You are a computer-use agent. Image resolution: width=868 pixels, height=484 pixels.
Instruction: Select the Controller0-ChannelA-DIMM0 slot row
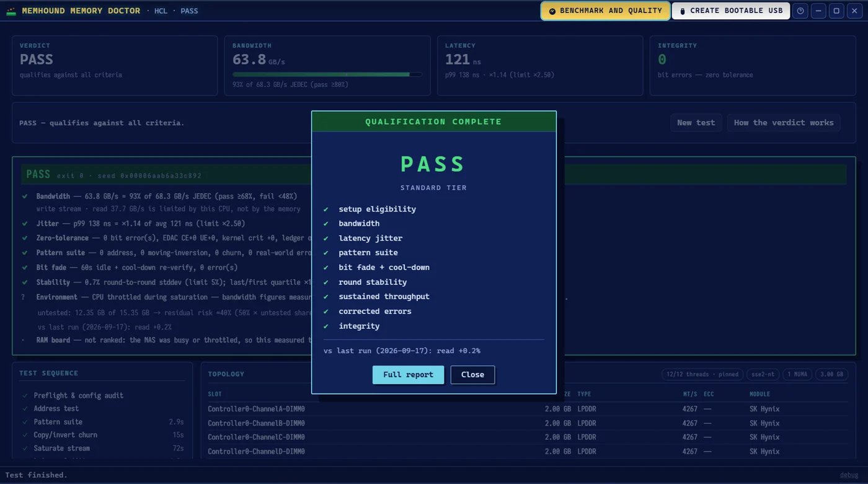528,409
